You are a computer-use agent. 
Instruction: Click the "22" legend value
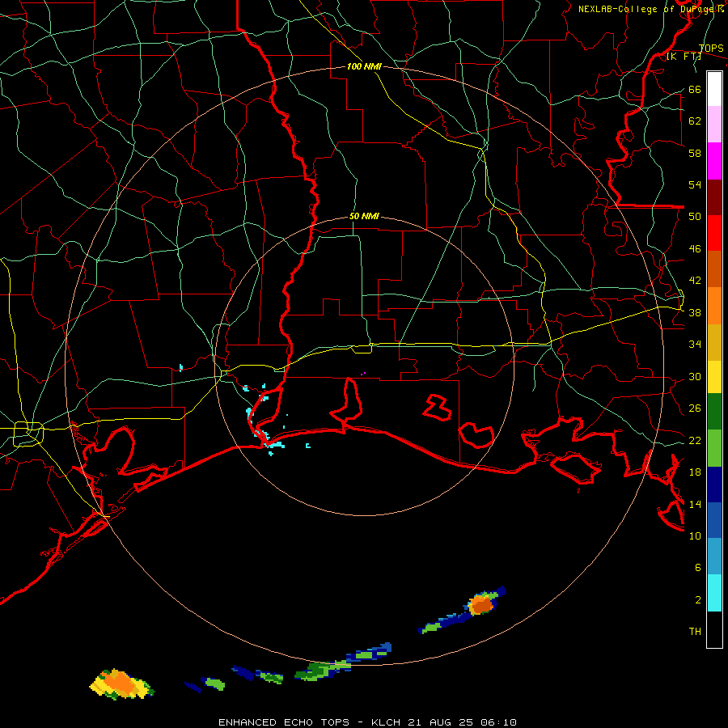point(695,441)
